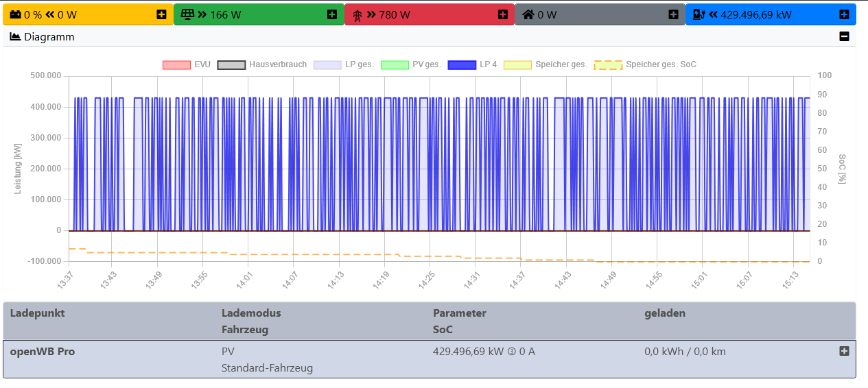The height and width of the screenshot is (388, 868).
Task: Click the Speicher ges. SoC dashed swatch
Action: click(608, 64)
